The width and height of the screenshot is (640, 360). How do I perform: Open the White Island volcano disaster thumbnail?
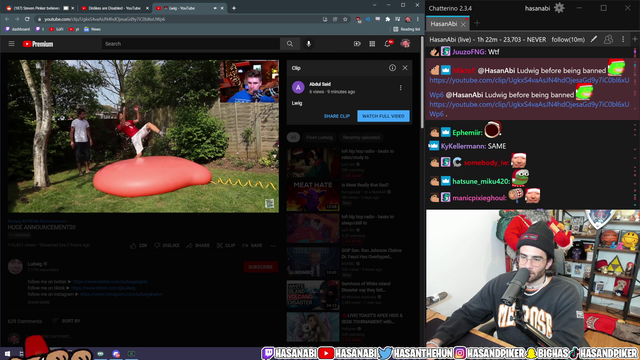313,295
